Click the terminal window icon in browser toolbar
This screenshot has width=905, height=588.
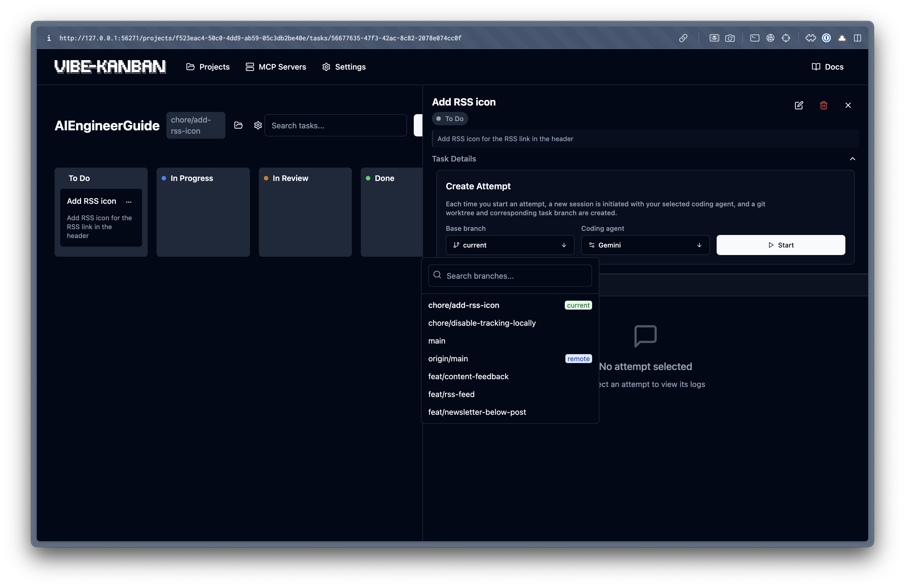pos(755,38)
